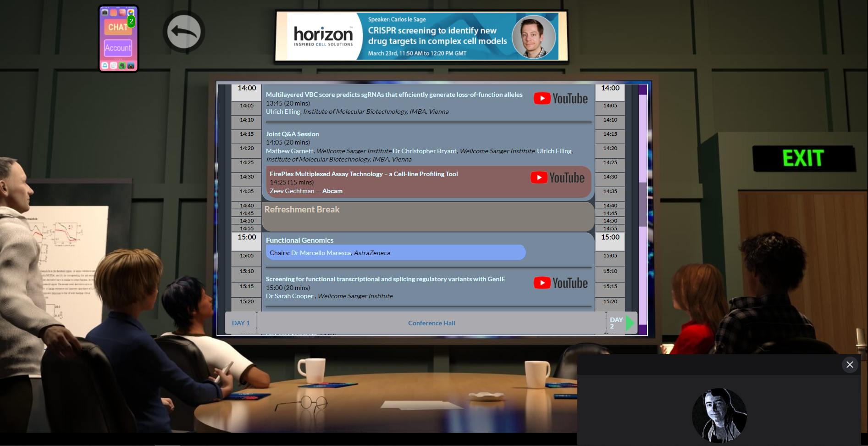Open the Horizon CRISPR screening speaker banner

click(x=421, y=36)
